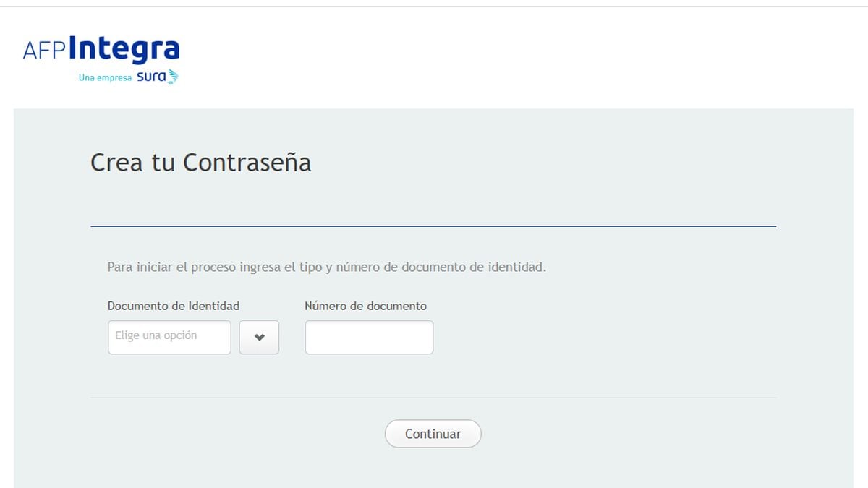
Task: Focus the Número de documento input field
Action: (x=369, y=337)
